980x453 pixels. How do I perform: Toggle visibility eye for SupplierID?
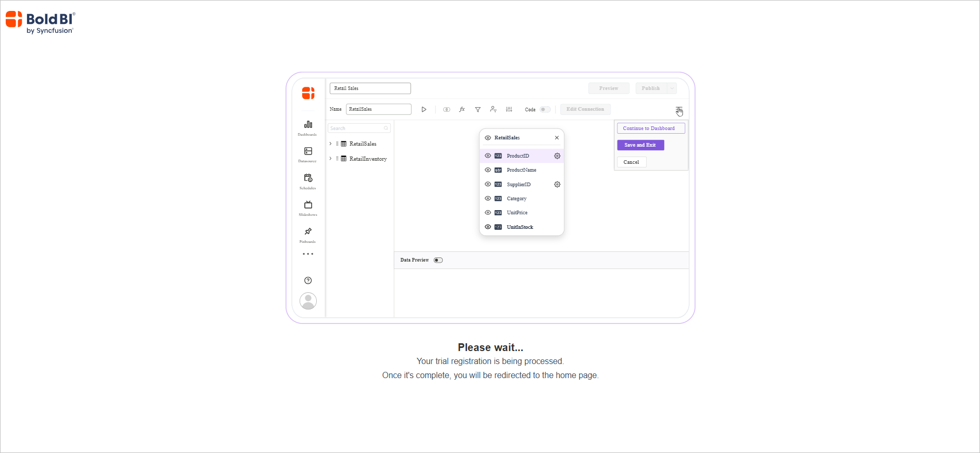coord(488,184)
